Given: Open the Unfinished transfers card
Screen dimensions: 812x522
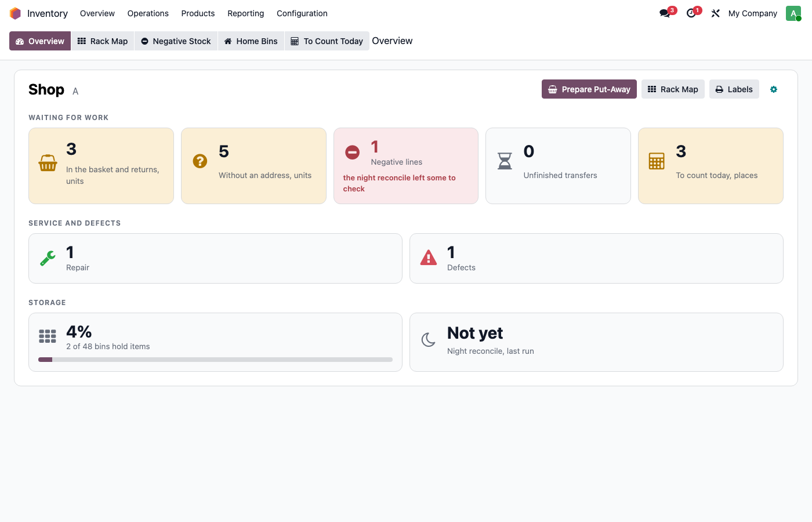Looking at the screenshot, I should (558, 166).
